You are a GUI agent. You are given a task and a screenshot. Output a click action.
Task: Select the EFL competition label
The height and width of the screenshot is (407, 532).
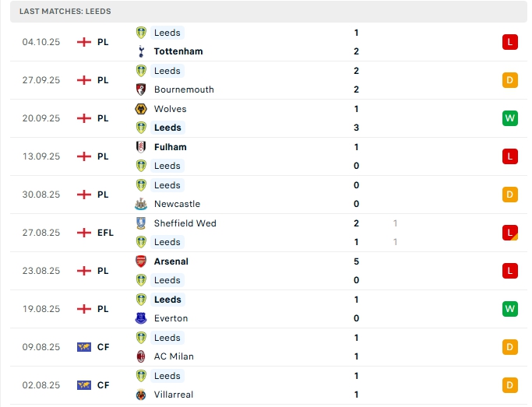pyautogui.click(x=105, y=233)
